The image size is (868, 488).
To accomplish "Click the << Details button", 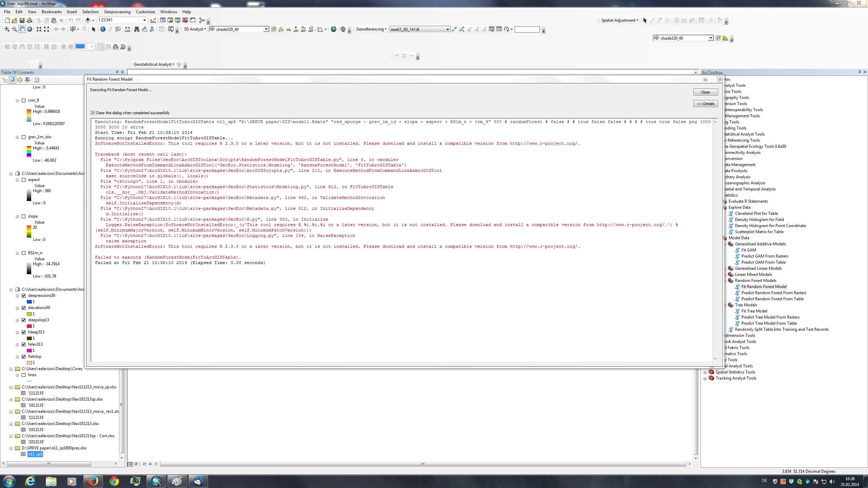I will pos(705,104).
